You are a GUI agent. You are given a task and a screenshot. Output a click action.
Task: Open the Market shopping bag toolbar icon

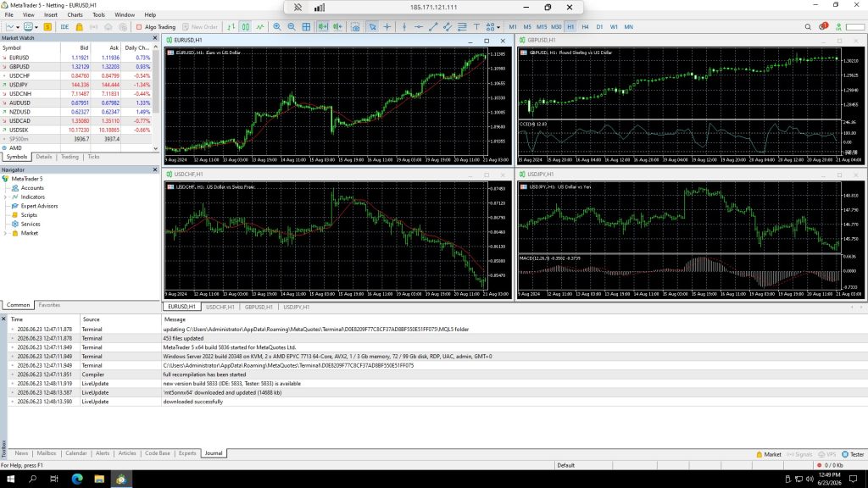79,26
